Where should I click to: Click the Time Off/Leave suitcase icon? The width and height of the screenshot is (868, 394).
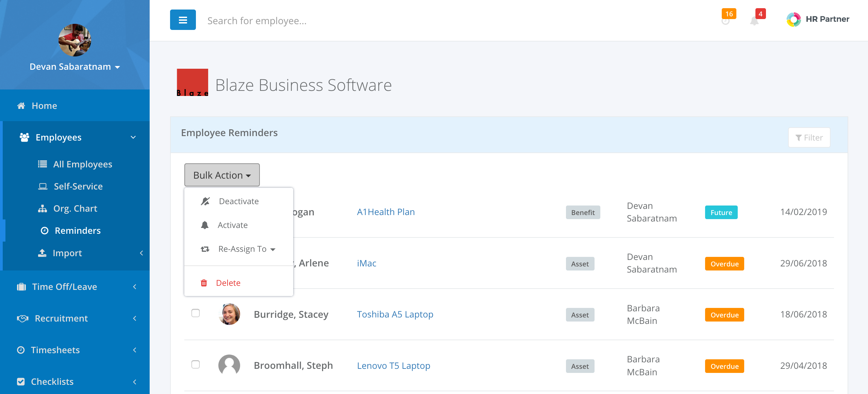[x=21, y=287]
